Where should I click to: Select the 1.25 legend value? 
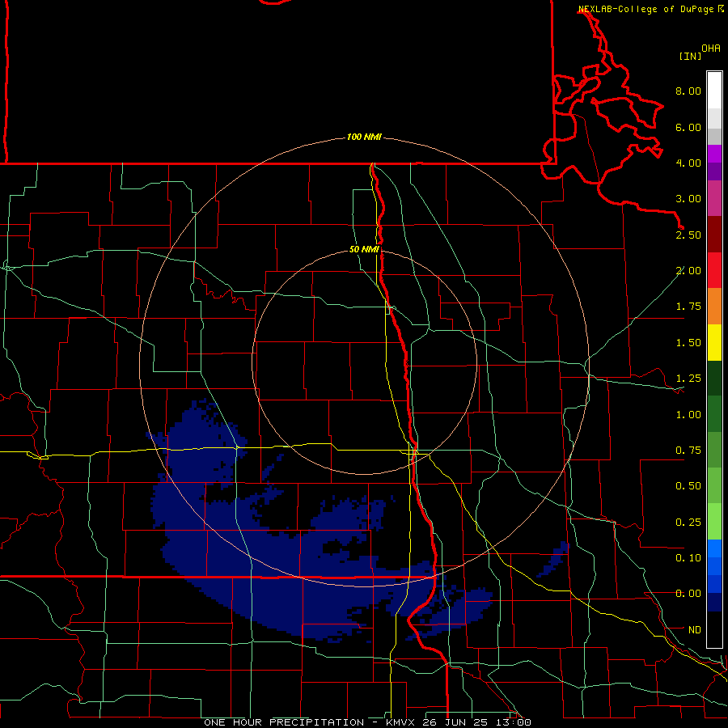688,379
